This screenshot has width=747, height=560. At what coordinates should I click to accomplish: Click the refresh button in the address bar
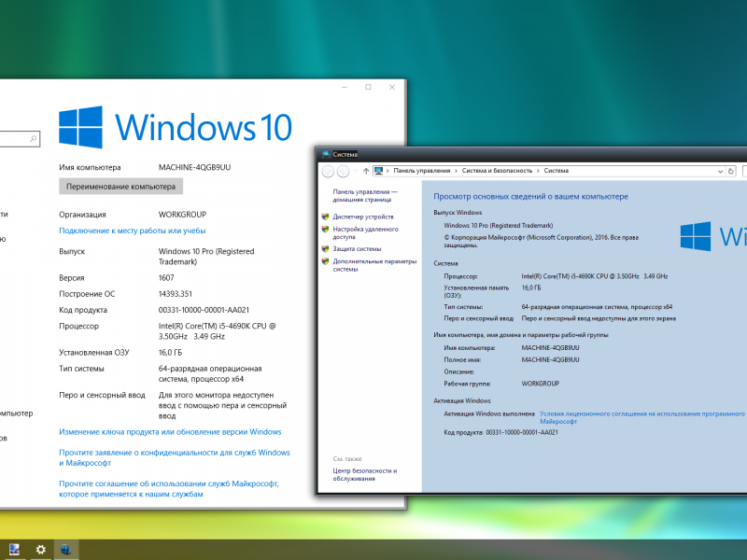731,171
